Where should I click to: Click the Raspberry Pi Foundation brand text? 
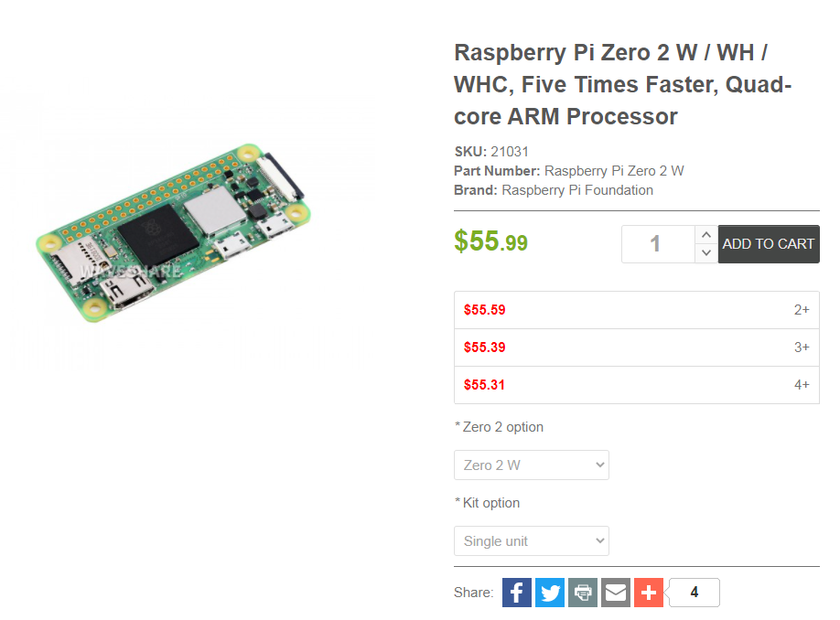click(577, 190)
